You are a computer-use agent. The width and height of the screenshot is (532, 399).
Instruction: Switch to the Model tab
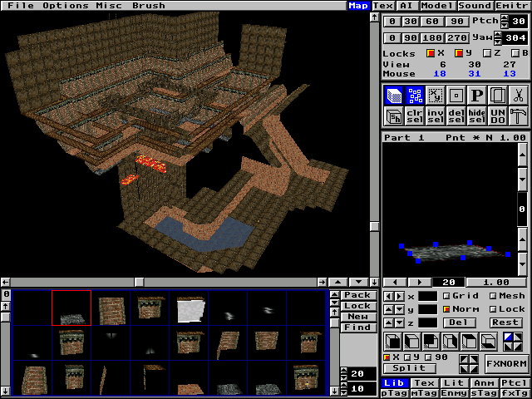tap(437, 6)
